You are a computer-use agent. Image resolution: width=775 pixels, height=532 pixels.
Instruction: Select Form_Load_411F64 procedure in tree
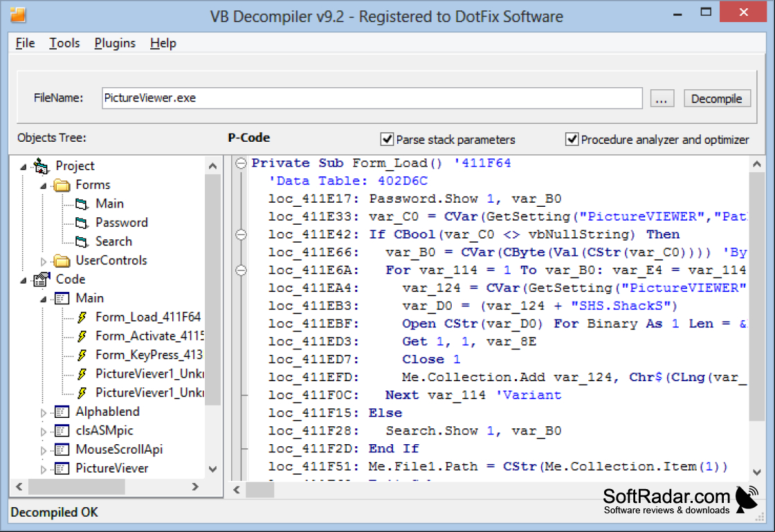[x=148, y=317]
